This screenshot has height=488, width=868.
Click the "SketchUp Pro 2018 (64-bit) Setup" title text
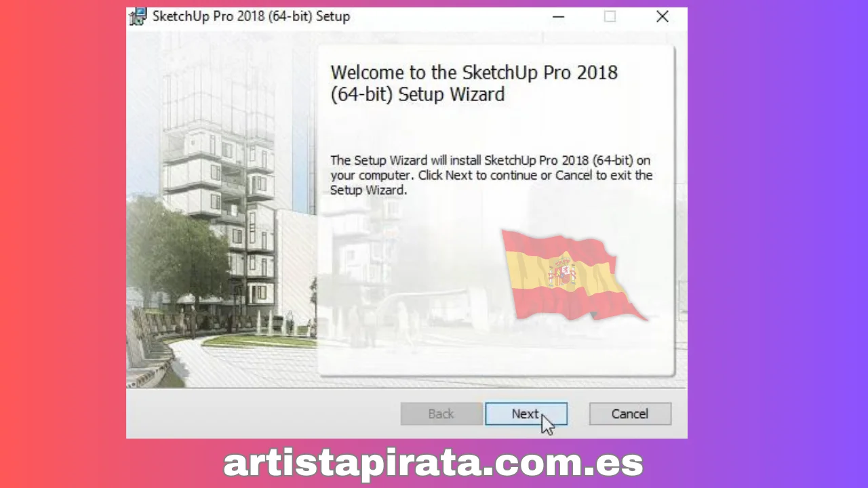coord(251,17)
